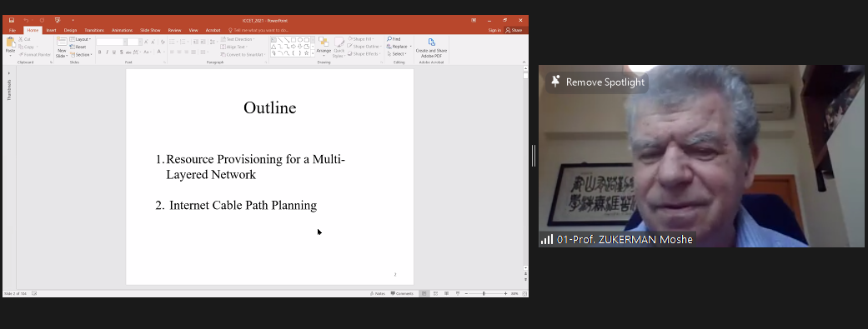Image resolution: width=868 pixels, height=329 pixels.
Task: Click Reset in the Slides group
Action: click(x=78, y=47)
